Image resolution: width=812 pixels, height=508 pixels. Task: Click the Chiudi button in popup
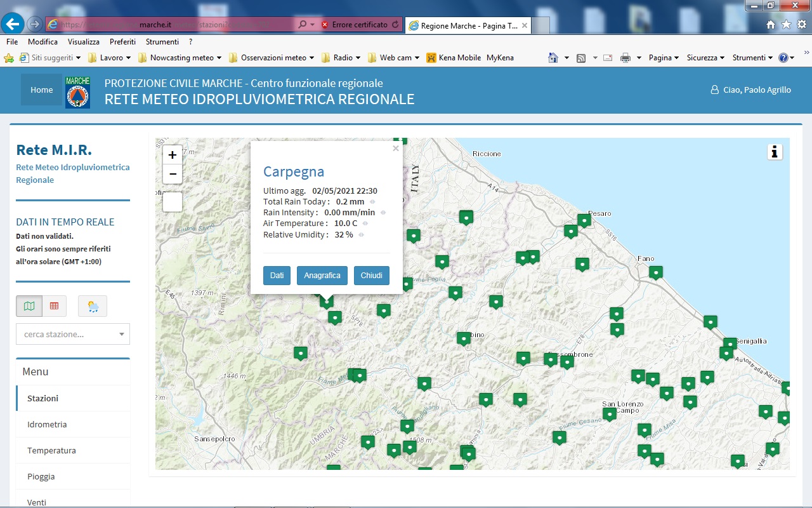[372, 276]
